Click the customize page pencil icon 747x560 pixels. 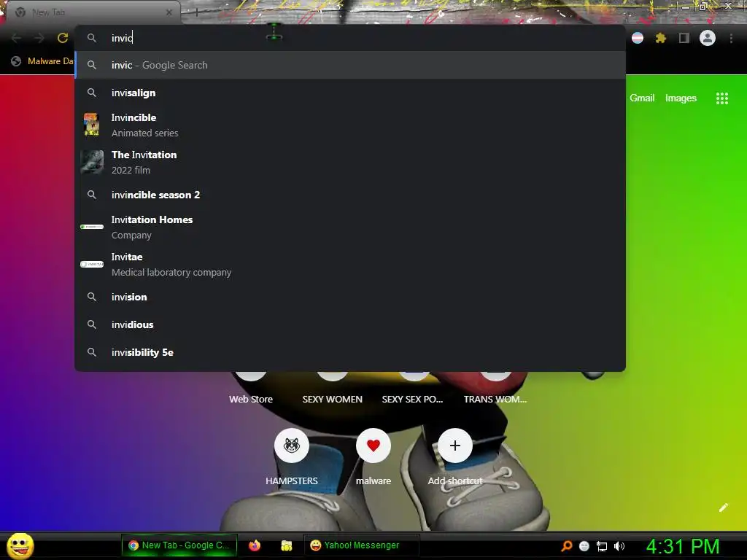coord(723,507)
